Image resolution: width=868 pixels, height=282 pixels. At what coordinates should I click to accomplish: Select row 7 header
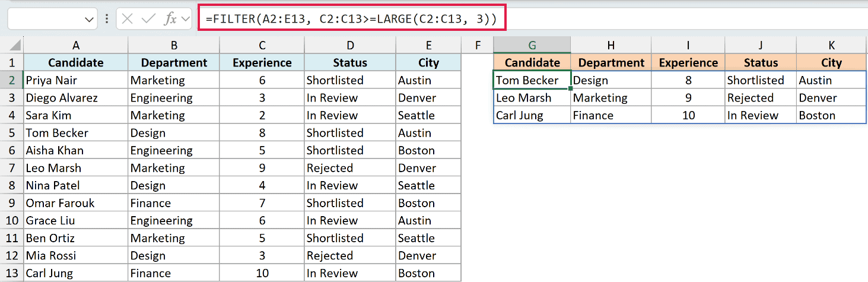click(x=12, y=168)
